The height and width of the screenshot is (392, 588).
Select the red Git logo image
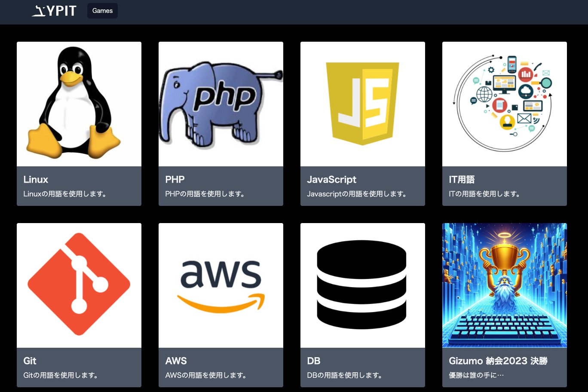(x=79, y=285)
